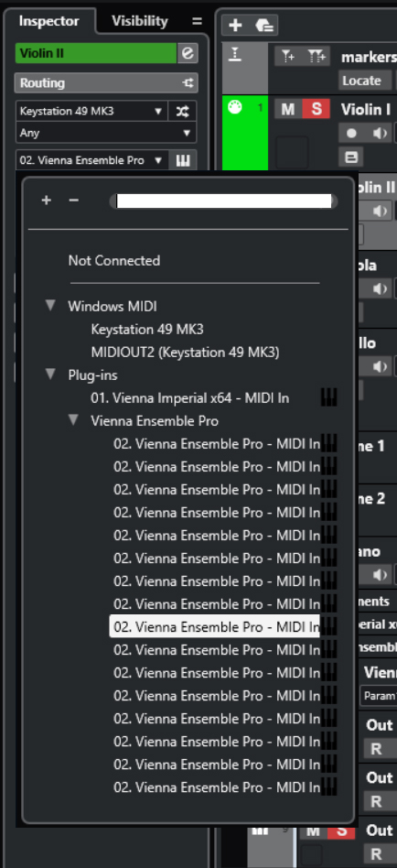This screenshot has height=868, width=397.
Task: Click the search field in the popup
Action: [224, 201]
